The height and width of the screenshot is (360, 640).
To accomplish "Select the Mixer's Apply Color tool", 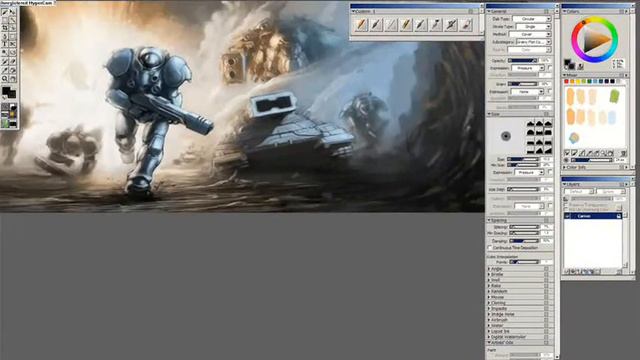I will [x=575, y=153].
